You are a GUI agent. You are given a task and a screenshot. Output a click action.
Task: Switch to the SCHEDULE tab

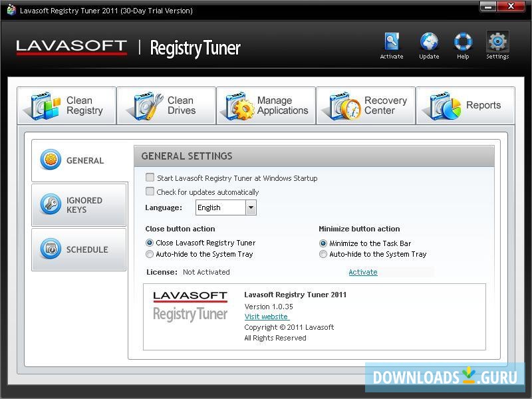pos(78,249)
